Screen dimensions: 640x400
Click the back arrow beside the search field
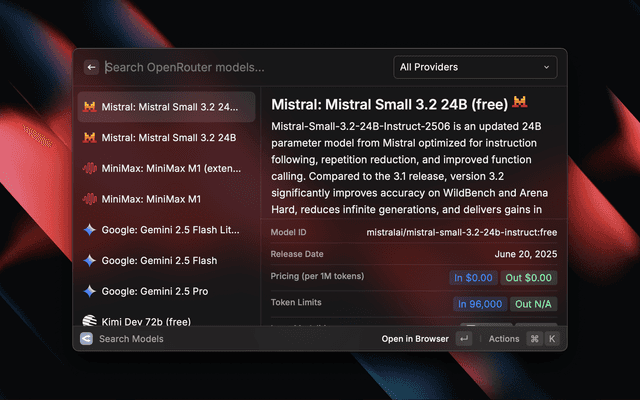[x=91, y=67]
